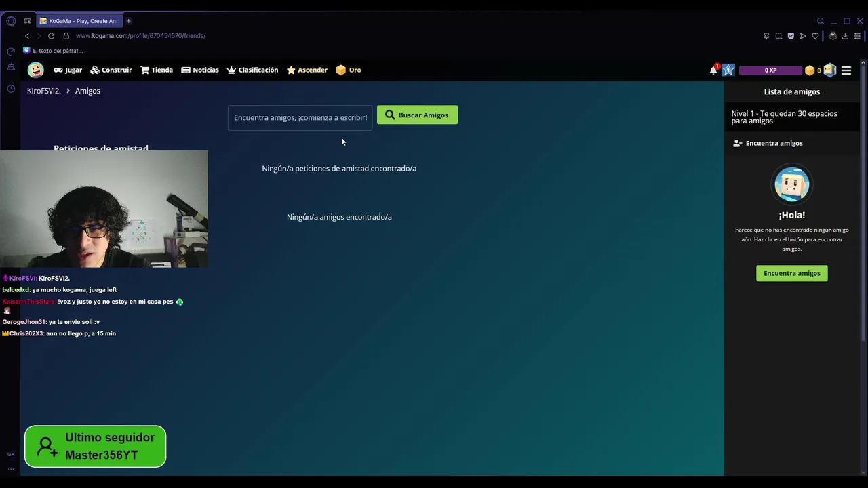Open the Ascender page

307,70
